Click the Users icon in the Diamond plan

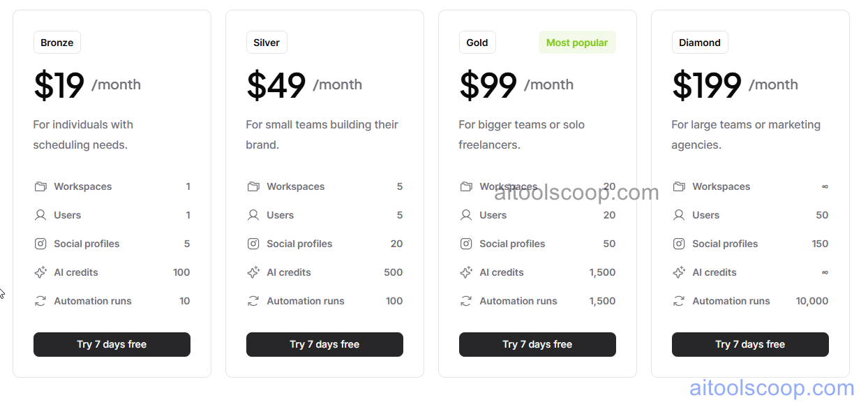point(678,215)
